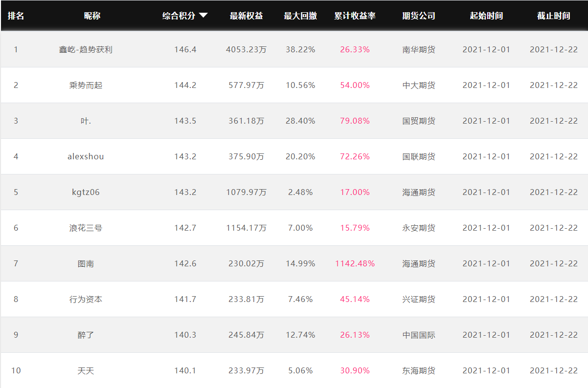Open trader 叶.

click(86, 121)
